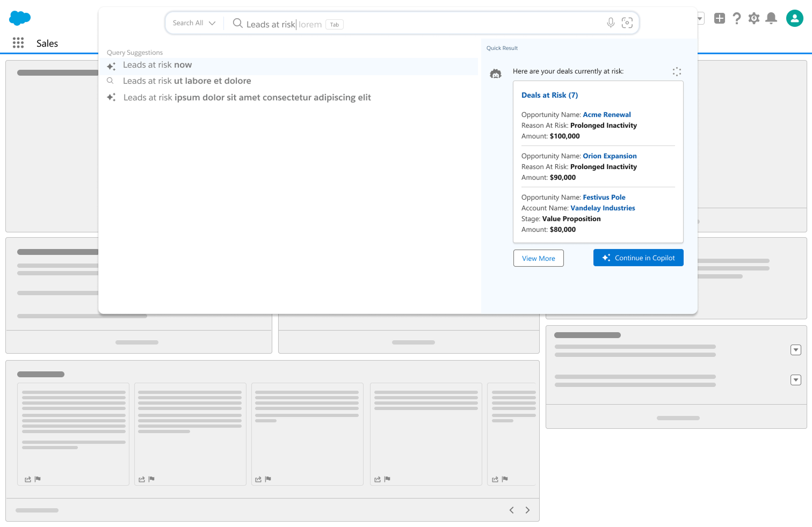The height and width of the screenshot is (527, 812).
Task: Open the Acme Renewal opportunity link
Action: 606,115
